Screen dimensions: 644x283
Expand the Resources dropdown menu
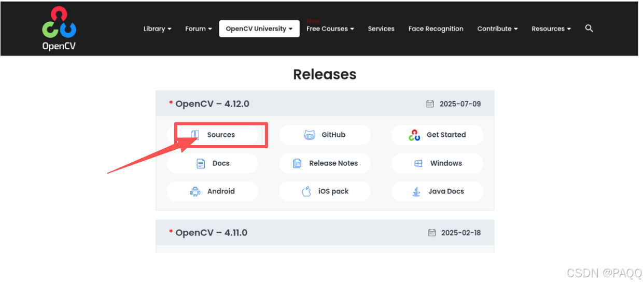click(551, 29)
